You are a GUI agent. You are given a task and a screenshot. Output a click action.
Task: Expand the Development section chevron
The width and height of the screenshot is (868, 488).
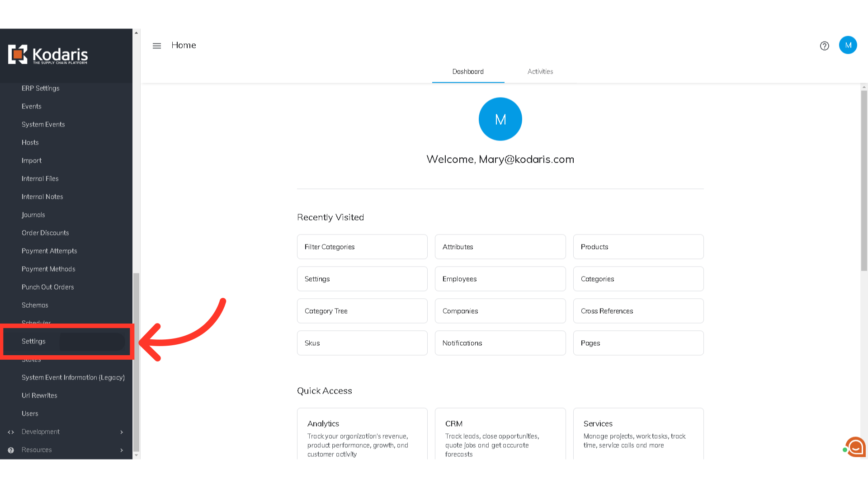122,432
